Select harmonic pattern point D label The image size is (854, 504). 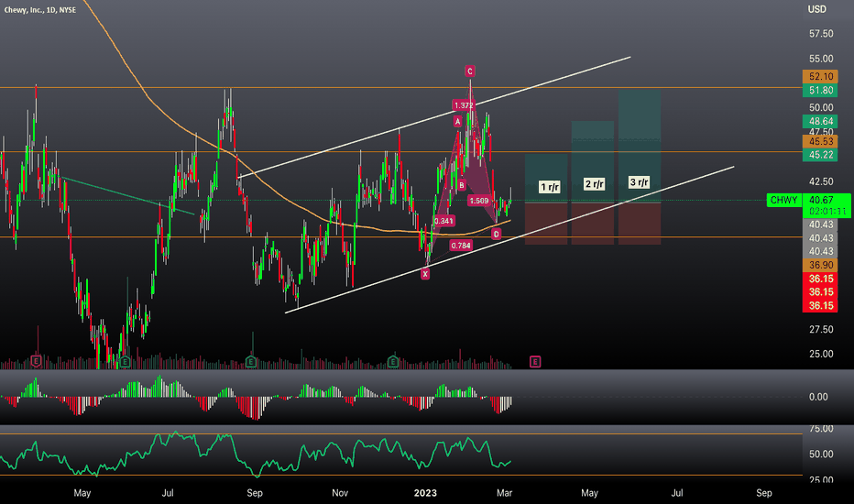496,234
